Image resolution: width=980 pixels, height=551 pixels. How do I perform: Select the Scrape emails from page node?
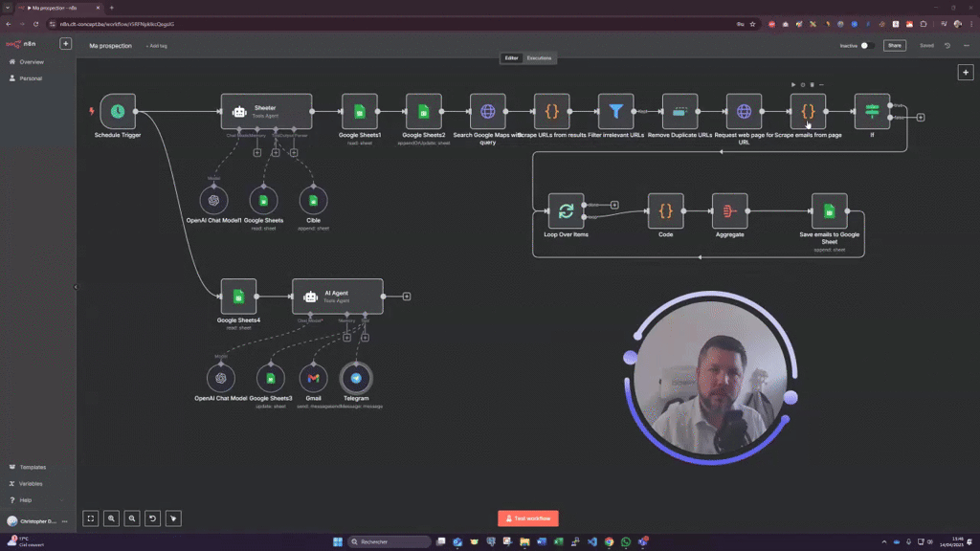808,111
